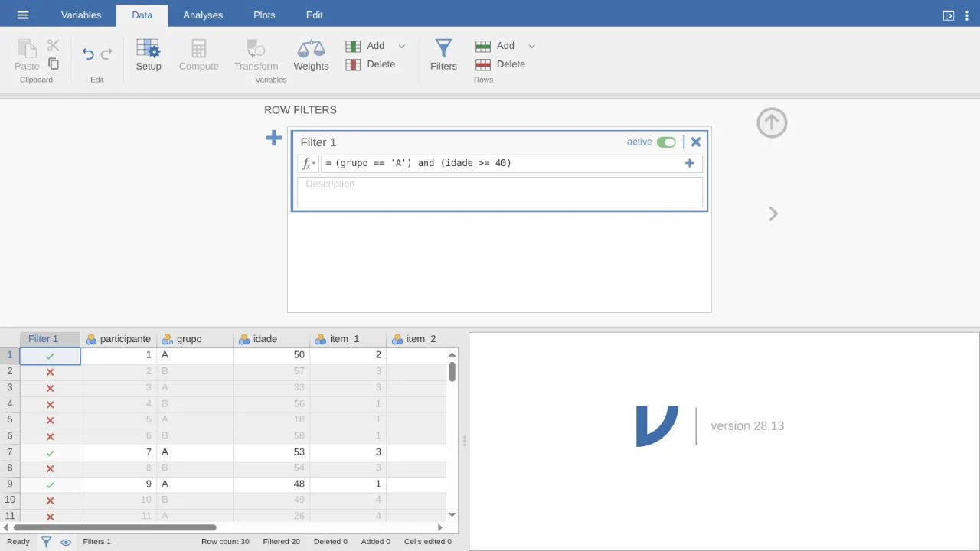Remove Filter 1 with the X
Image resolution: width=980 pixels, height=551 pixels.
(695, 142)
